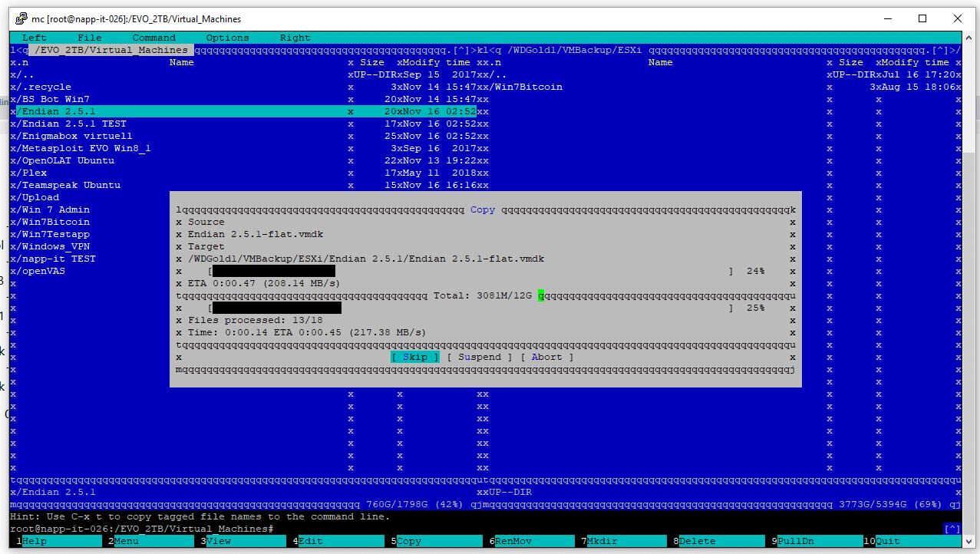Click the left panel Name column header
This screenshot has height=554, width=980.
(181, 62)
